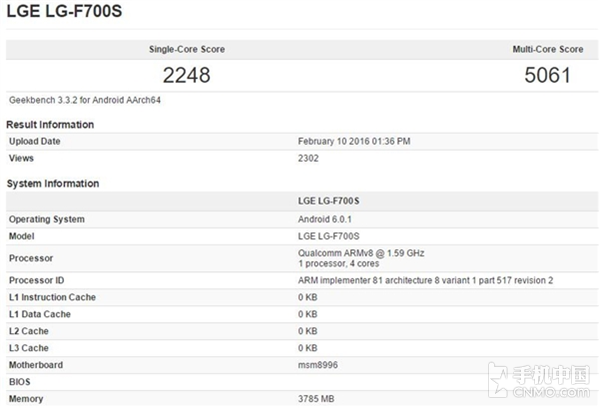Image resolution: width=600 pixels, height=408 pixels.
Task: Click the Processor row label
Action: pyautogui.click(x=31, y=258)
